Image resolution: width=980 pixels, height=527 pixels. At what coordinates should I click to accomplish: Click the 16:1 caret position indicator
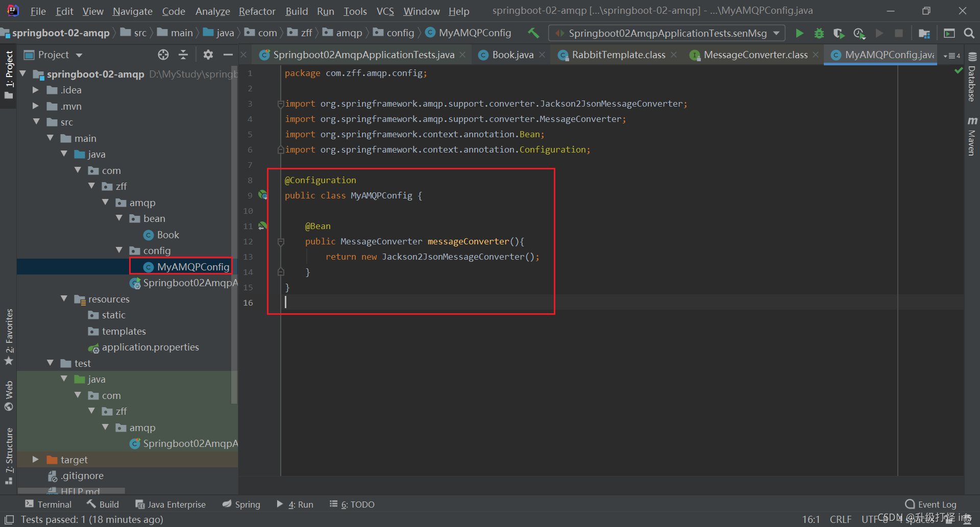[x=811, y=519]
